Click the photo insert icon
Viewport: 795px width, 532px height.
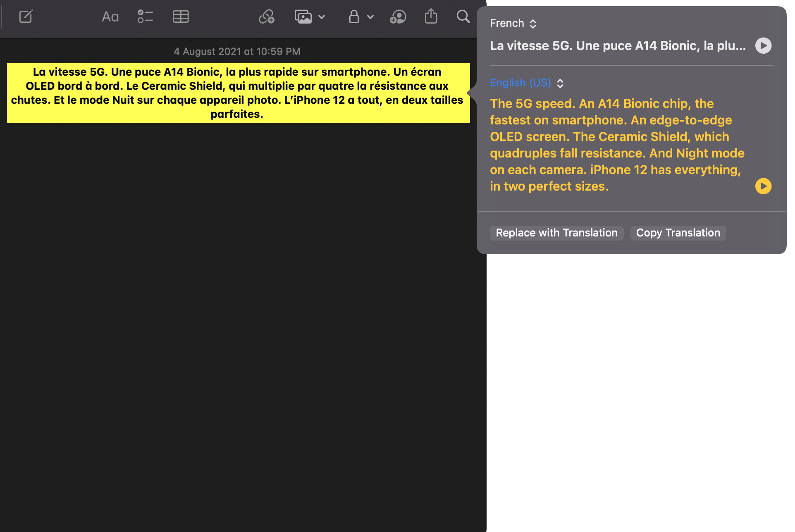302,16
